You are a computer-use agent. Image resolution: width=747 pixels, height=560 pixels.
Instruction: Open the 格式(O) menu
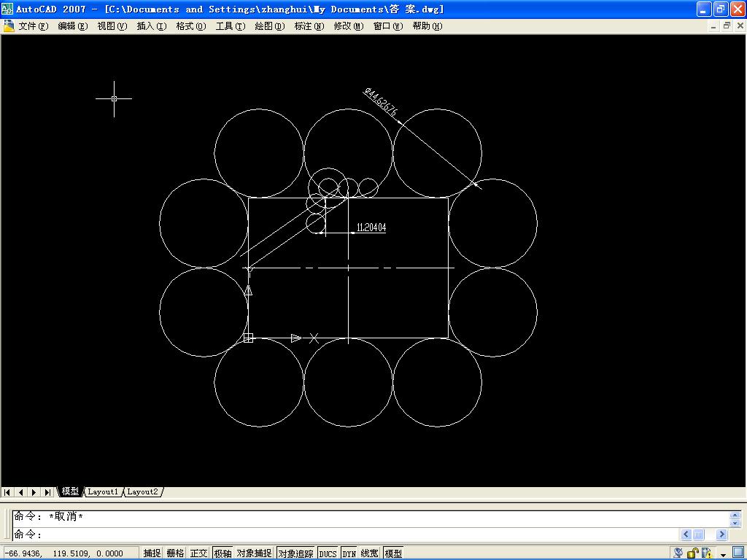[x=191, y=26]
